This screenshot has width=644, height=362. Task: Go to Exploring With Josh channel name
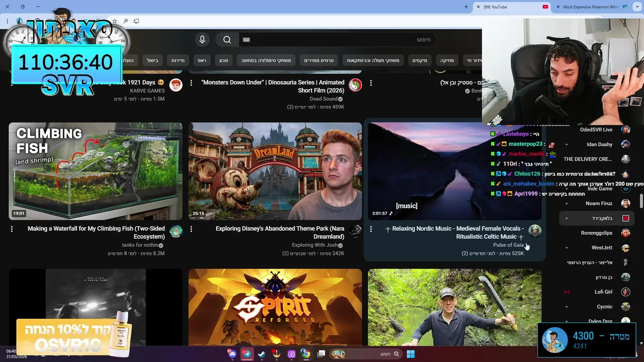pos(314,245)
